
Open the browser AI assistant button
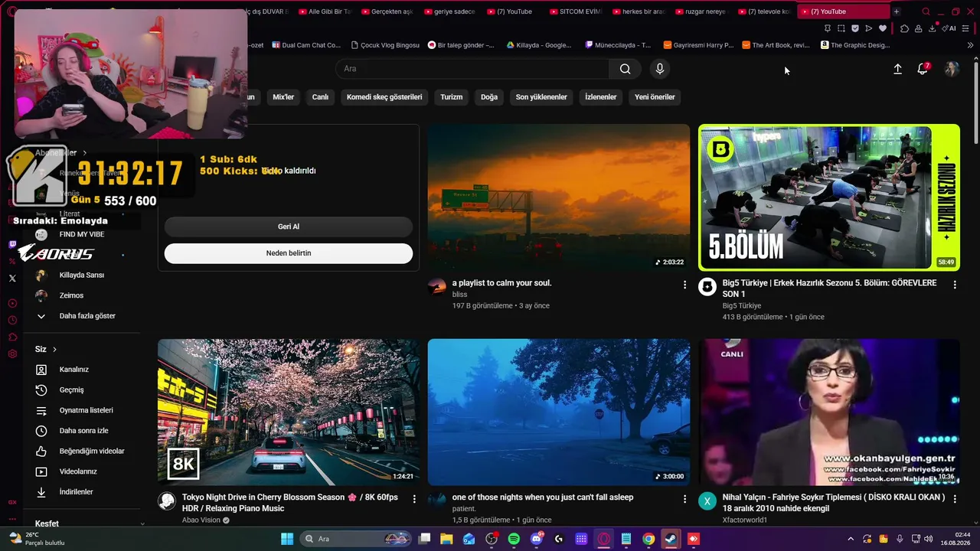point(949,28)
